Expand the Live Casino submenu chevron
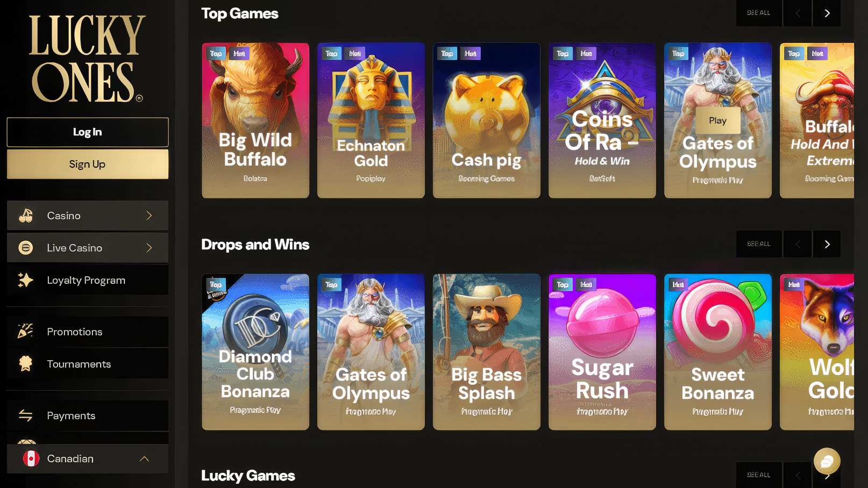The height and width of the screenshot is (488, 868). pos(149,248)
